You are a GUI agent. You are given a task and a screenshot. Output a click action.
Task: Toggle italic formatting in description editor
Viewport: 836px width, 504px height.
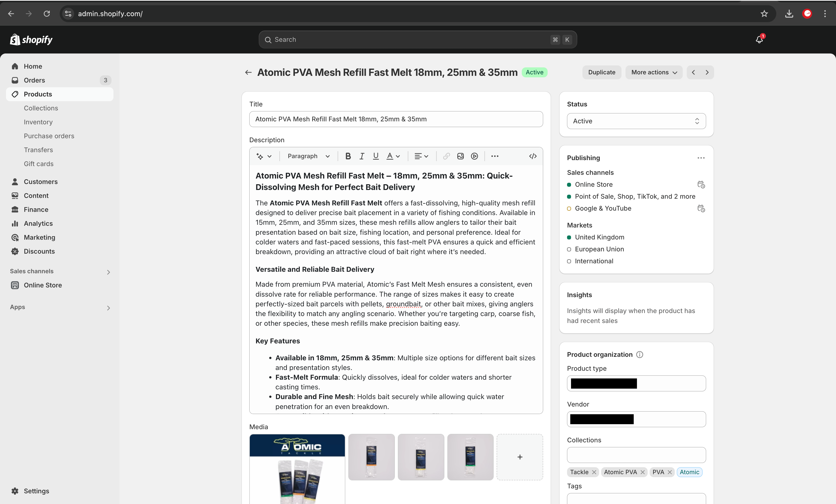tap(362, 156)
